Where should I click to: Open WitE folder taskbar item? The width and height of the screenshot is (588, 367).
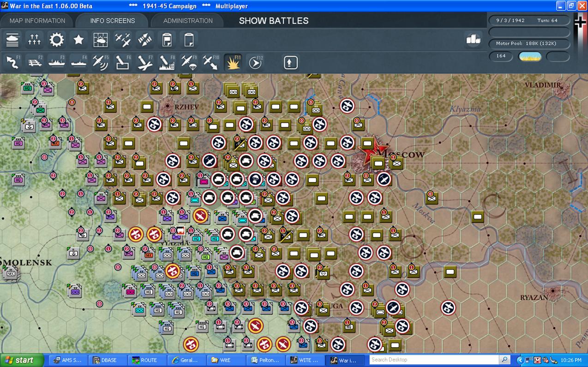click(225, 360)
